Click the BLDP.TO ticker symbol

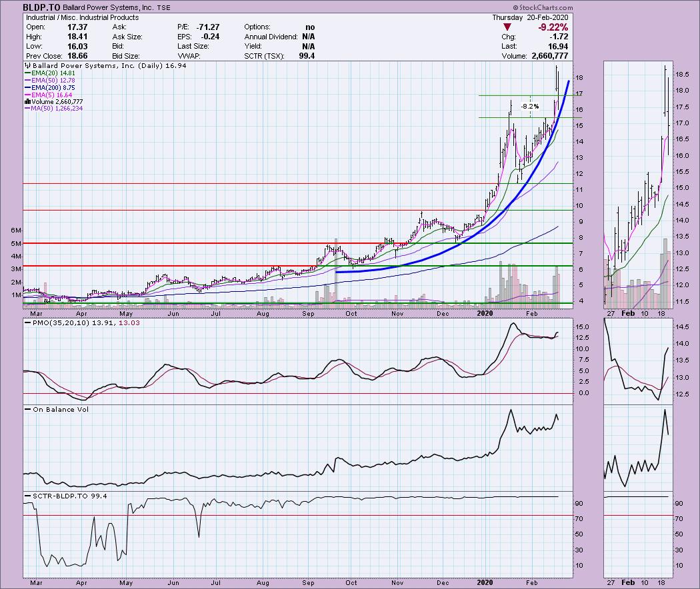41,7
